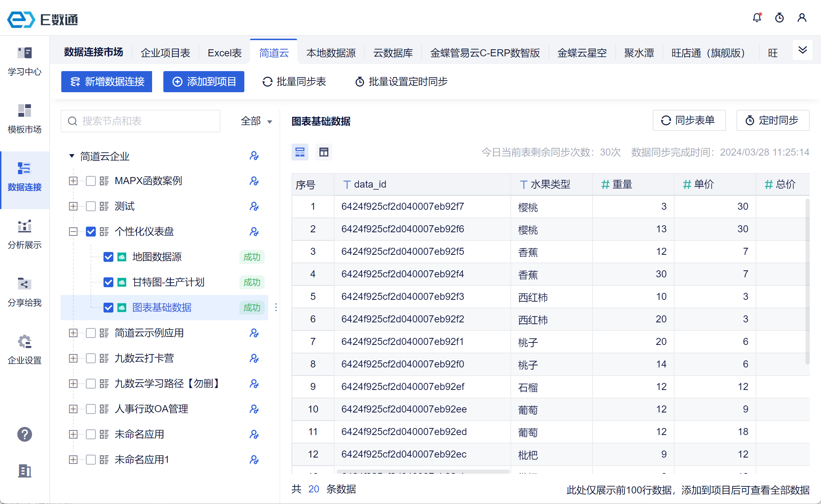The width and height of the screenshot is (821, 504).
Task: Collapse the 个性化仪表盘 node
Action: tap(73, 232)
